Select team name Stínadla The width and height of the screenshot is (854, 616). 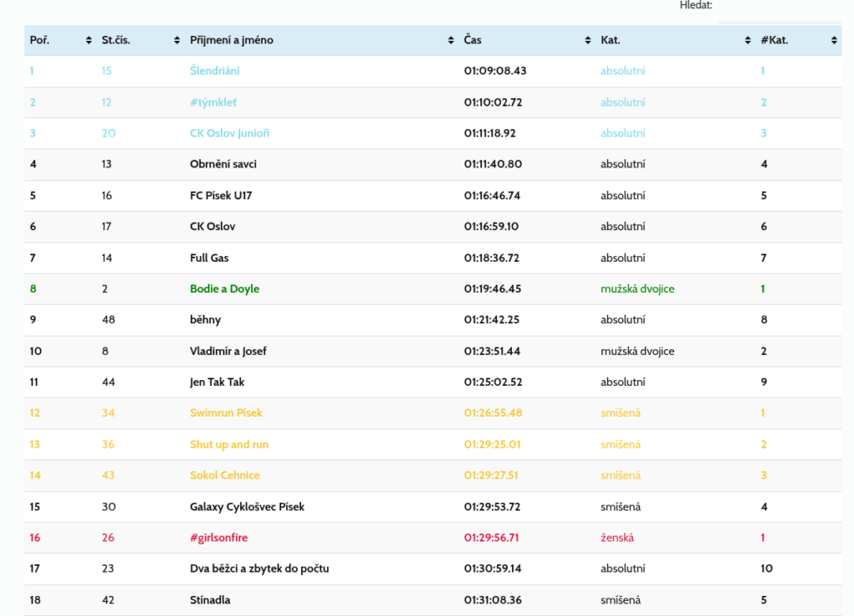(x=210, y=600)
